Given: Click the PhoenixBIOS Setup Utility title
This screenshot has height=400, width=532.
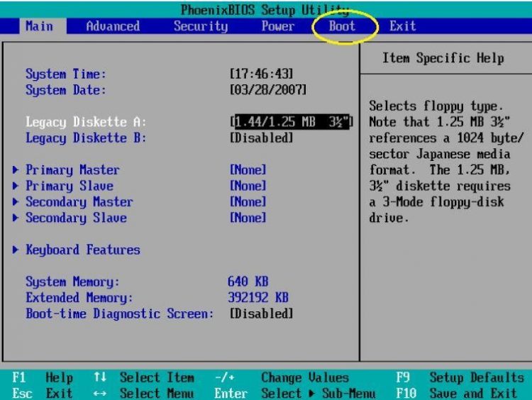Looking at the screenshot, I should pyautogui.click(x=265, y=10).
